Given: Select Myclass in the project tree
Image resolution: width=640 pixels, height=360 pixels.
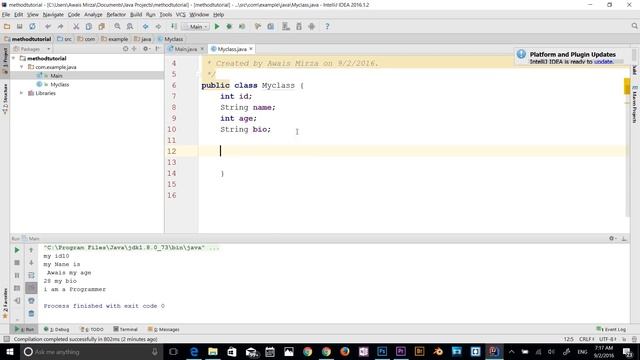Looking at the screenshot, I should (x=60, y=84).
